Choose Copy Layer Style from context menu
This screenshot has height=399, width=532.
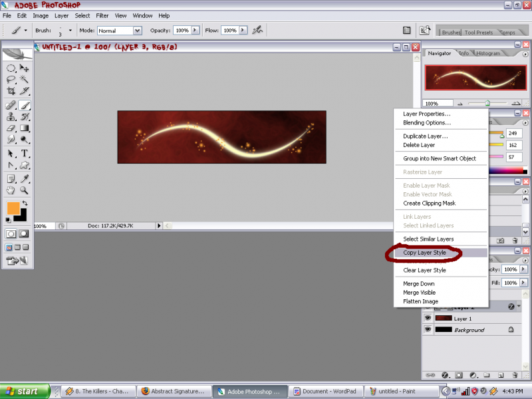[x=424, y=253]
